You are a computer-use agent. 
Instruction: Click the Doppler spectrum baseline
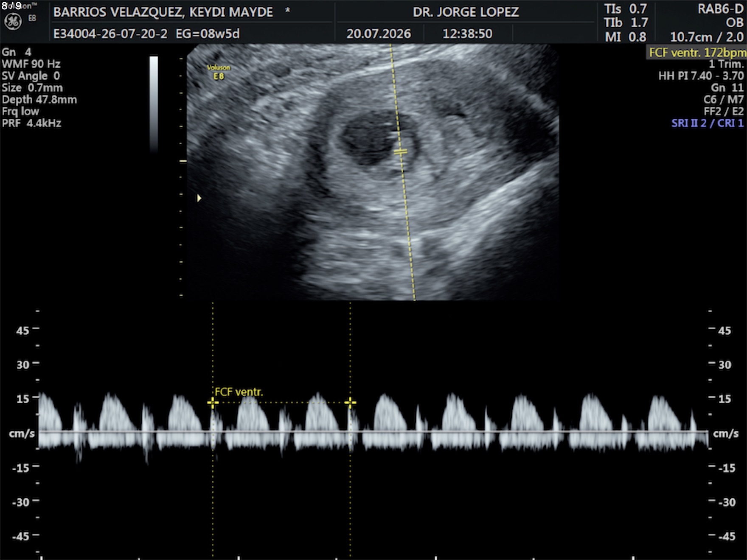coord(373,432)
